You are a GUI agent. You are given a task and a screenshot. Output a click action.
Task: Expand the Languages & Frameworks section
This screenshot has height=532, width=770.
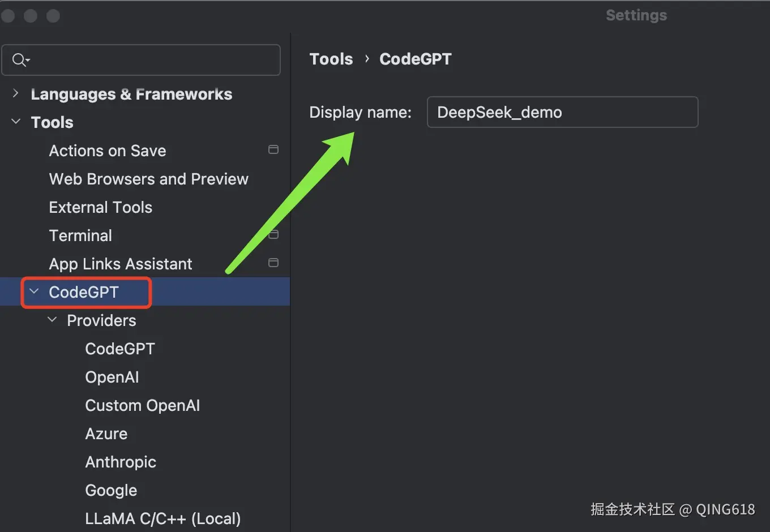point(16,93)
